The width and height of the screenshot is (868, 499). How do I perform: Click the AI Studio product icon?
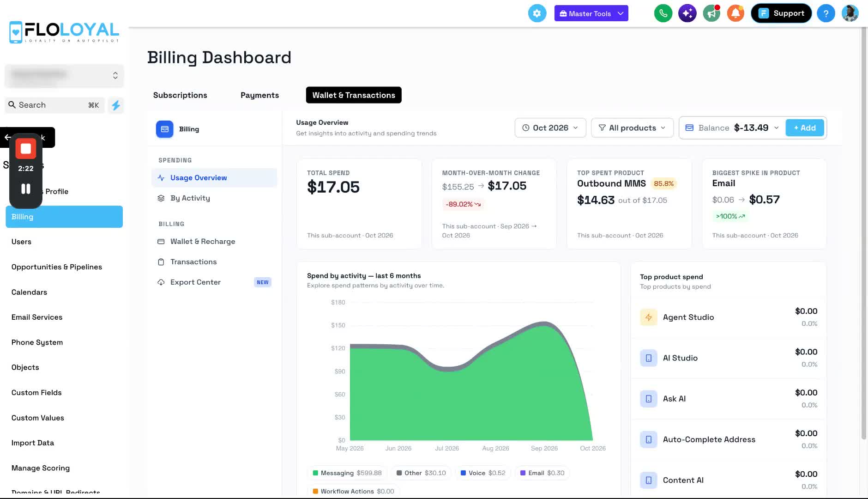coord(649,358)
